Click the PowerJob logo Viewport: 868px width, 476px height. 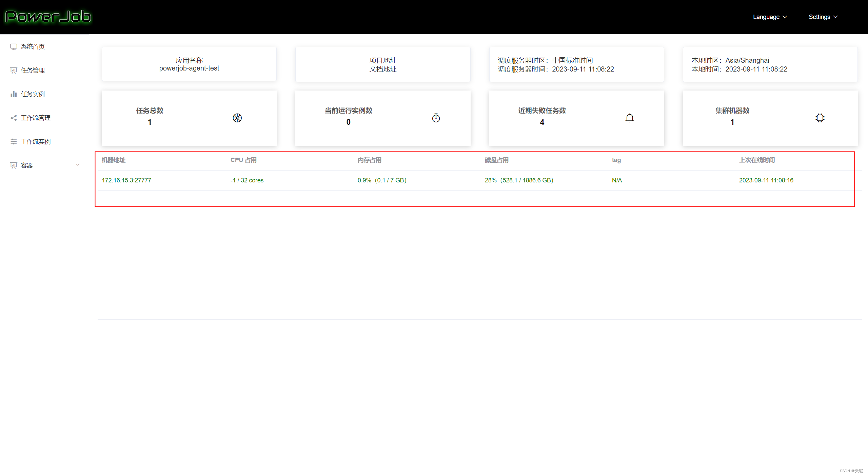48,17
